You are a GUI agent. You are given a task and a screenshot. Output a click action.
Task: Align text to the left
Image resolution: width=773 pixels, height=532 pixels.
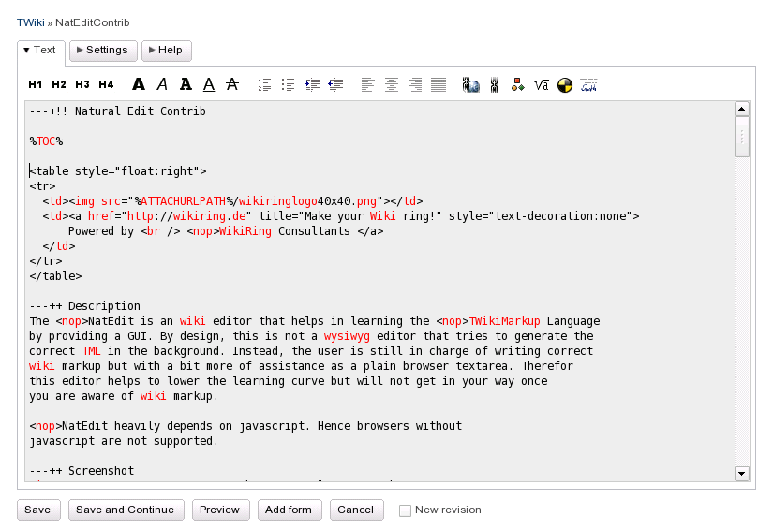coord(367,84)
